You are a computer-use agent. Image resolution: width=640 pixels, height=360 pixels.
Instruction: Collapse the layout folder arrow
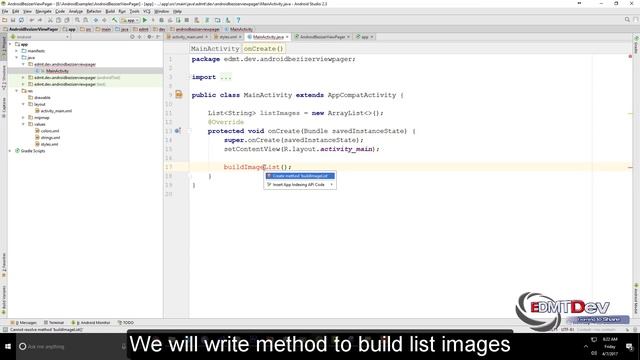(23, 104)
